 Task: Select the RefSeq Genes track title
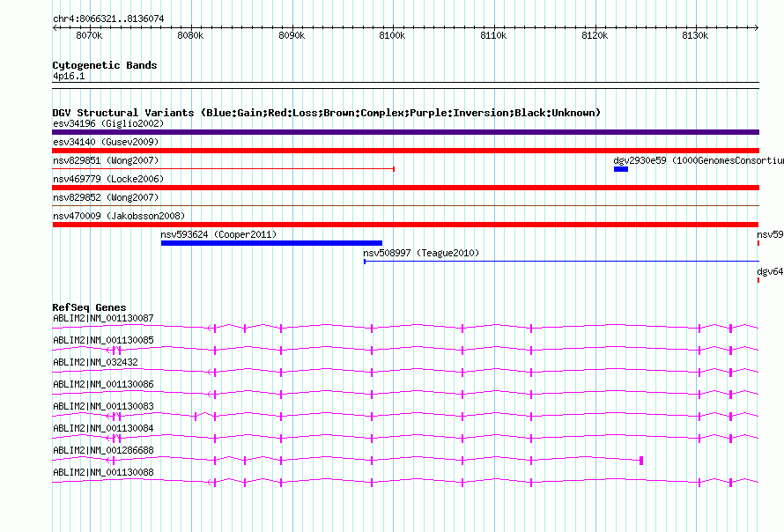[89, 307]
